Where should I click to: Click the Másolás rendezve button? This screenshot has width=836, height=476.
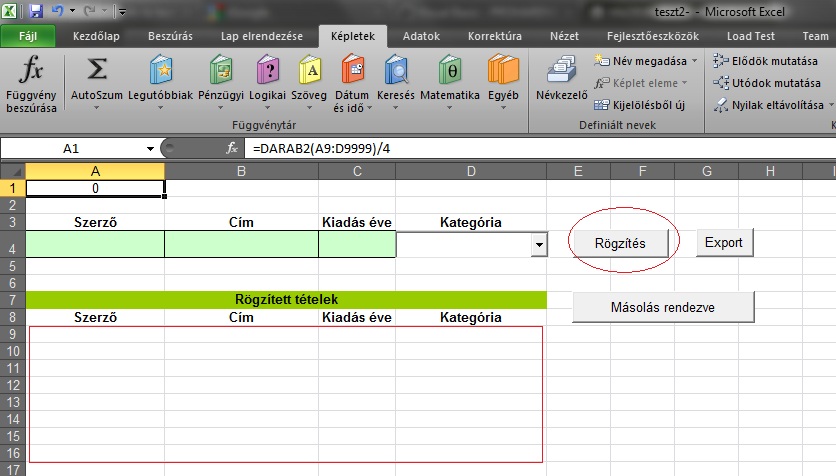(x=663, y=307)
